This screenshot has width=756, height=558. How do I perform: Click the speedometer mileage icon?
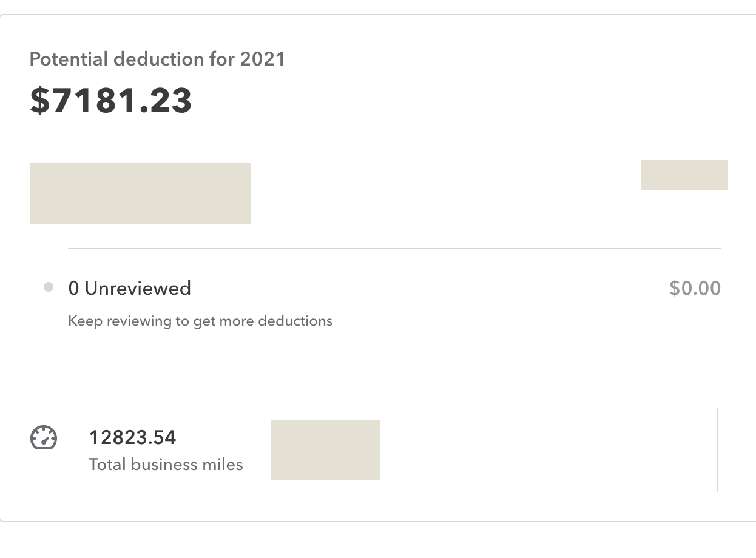[x=44, y=438]
